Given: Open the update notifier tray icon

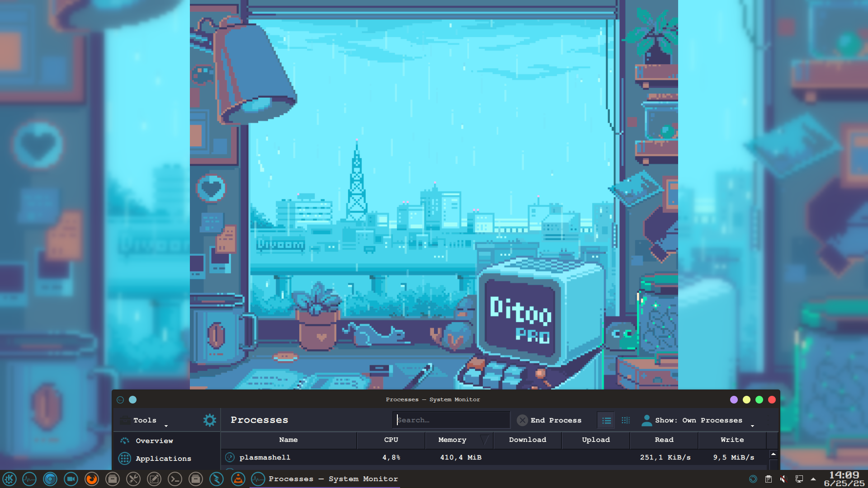Looking at the screenshot, I should coord(753,479).
